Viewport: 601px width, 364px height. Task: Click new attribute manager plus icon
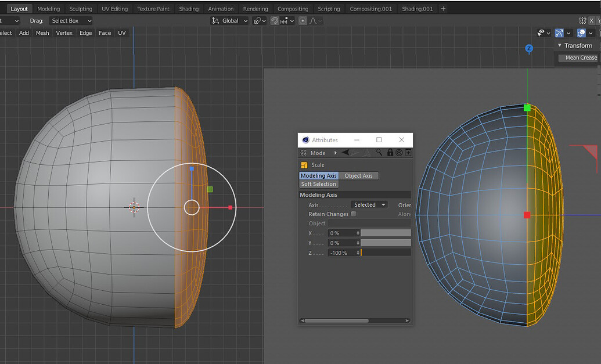pyautogui.click(x=408, y=153)
